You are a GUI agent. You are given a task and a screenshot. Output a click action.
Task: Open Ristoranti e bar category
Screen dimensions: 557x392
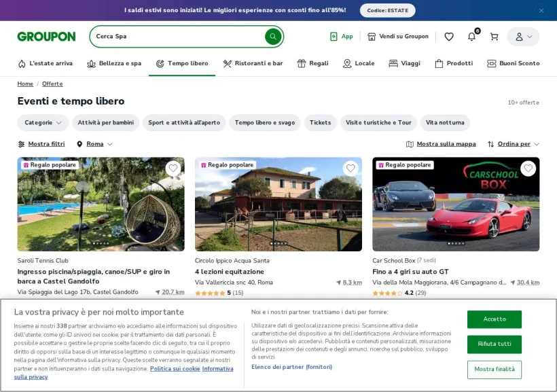(x=253, y=63)
